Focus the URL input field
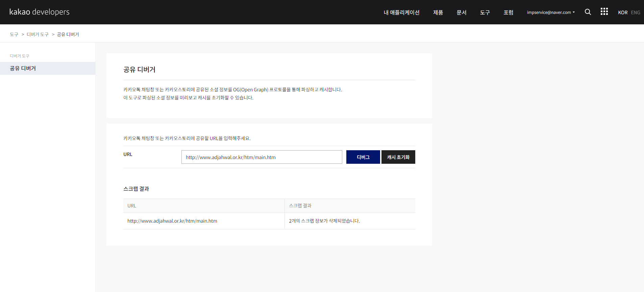 262,157
